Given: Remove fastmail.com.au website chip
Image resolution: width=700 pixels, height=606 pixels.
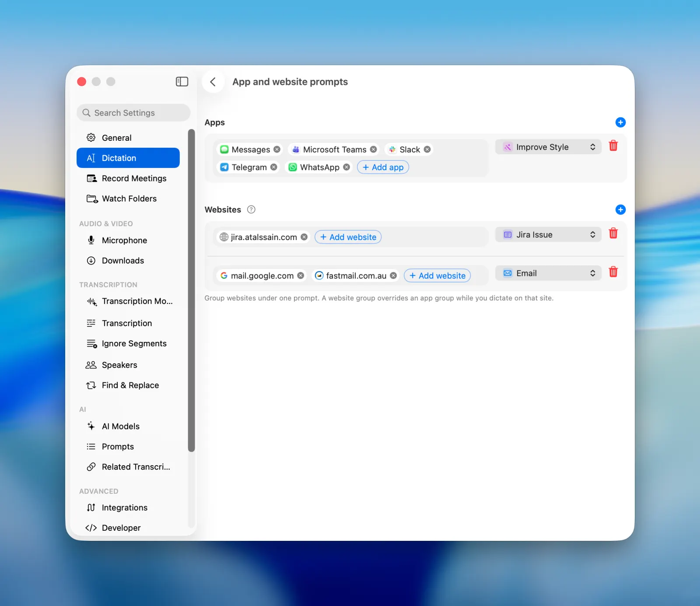Looking at the screenshot, I should (x=393, y=275).
